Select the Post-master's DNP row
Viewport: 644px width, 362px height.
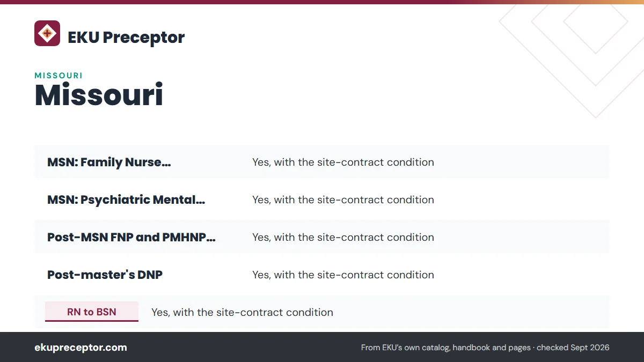(322, 275)
